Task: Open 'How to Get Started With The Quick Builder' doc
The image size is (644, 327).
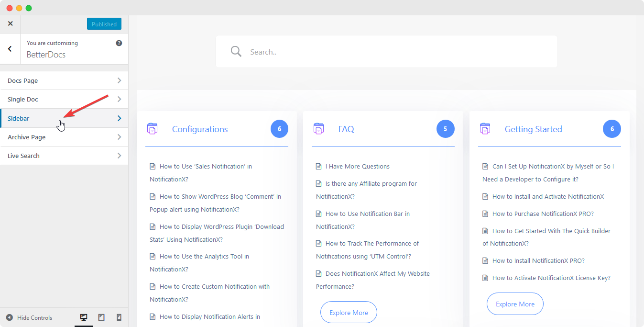Action: [546, 237]
